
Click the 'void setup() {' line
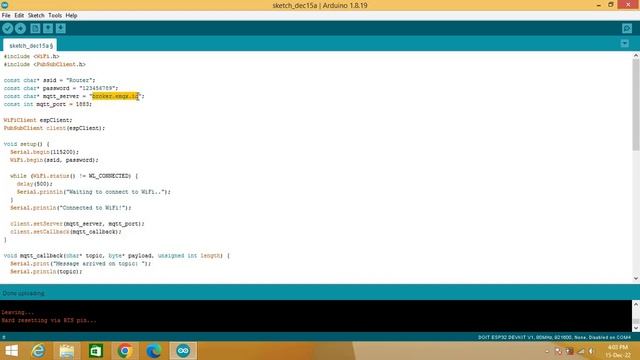(x=27, y=144)
